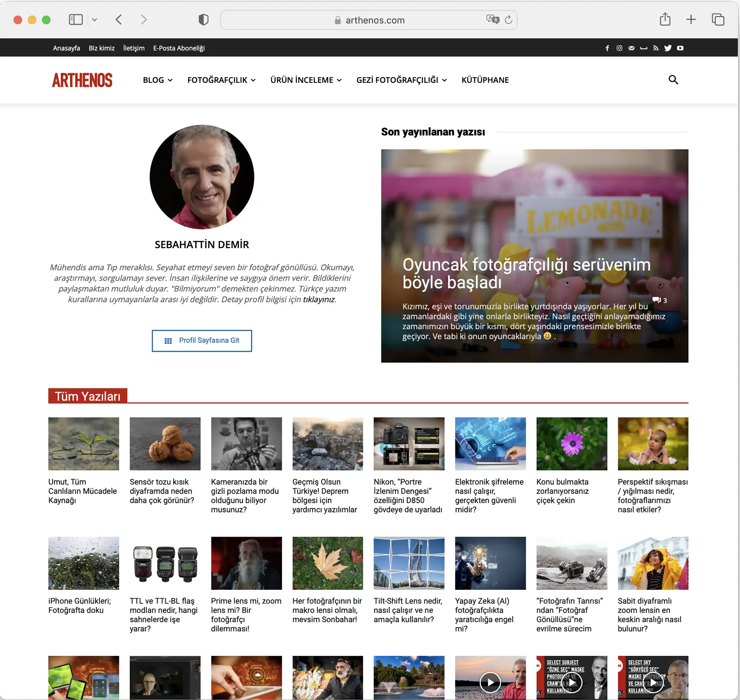Show the tab overview
Viewport: 740px width, 700px height.
click(718, 20)
